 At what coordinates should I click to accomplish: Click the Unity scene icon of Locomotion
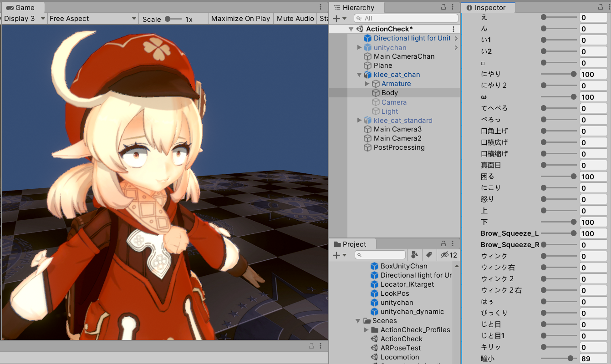coord(374,357)
